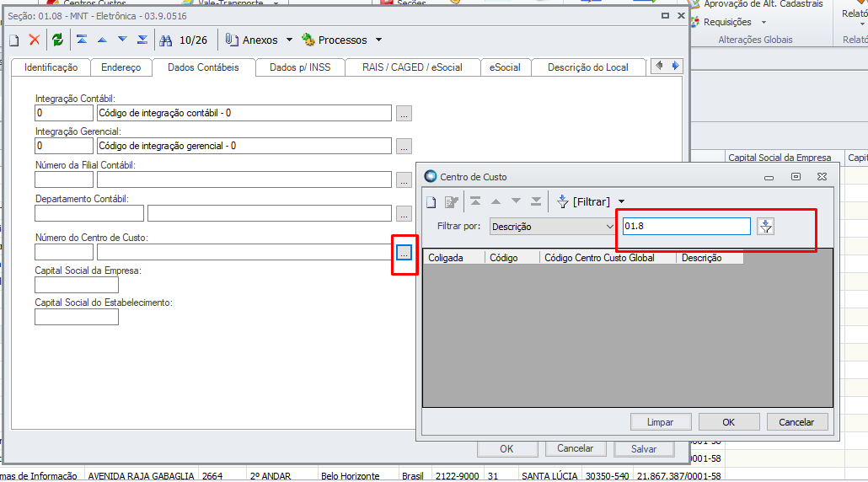Go to last record in Centro de Custo
The image size is (868, 482).
tap(536, 201)
